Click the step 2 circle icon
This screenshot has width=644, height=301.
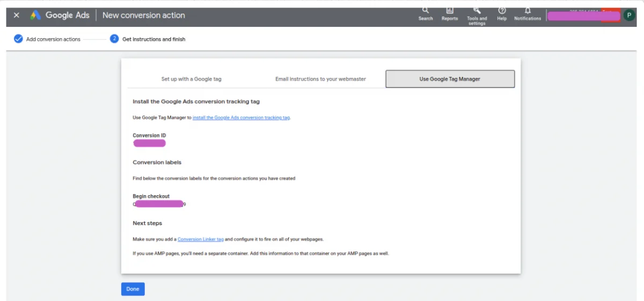coord(114,39)
